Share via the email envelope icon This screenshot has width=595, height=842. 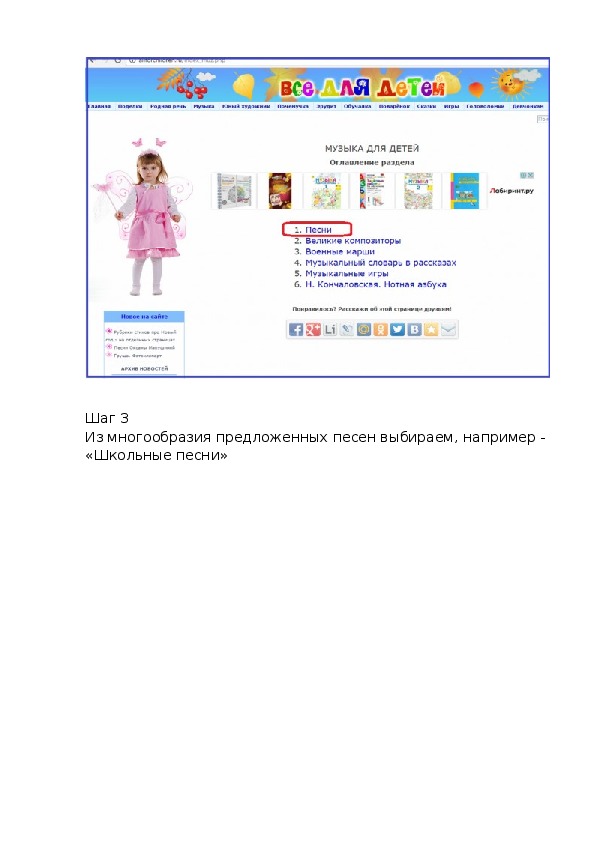448,329
